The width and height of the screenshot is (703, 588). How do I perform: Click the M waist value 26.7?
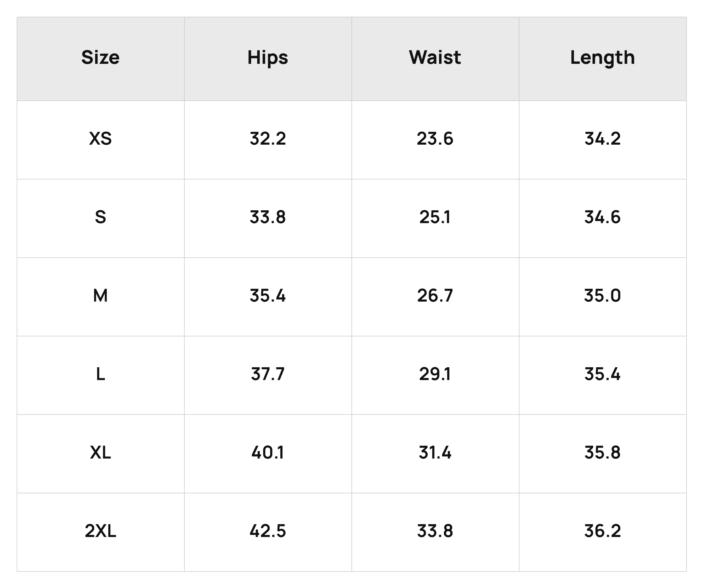point(435,296)
